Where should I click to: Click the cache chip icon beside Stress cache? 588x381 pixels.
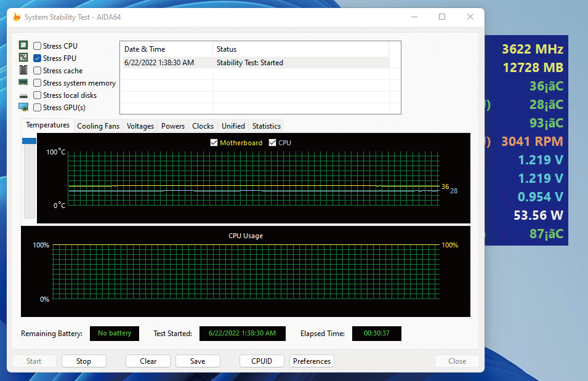pyautogui.click(x=23, y=70)
